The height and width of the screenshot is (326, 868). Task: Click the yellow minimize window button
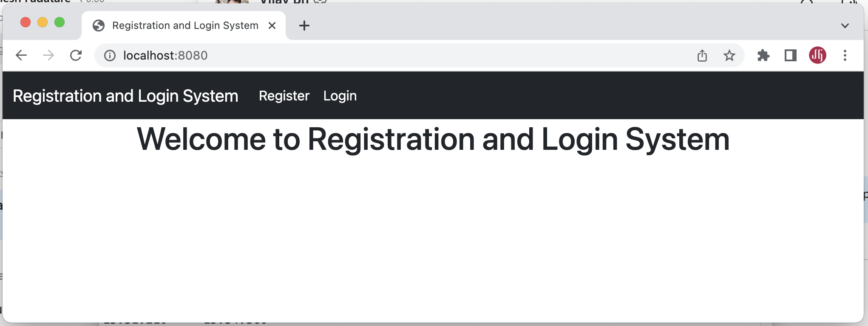[43, 22]
